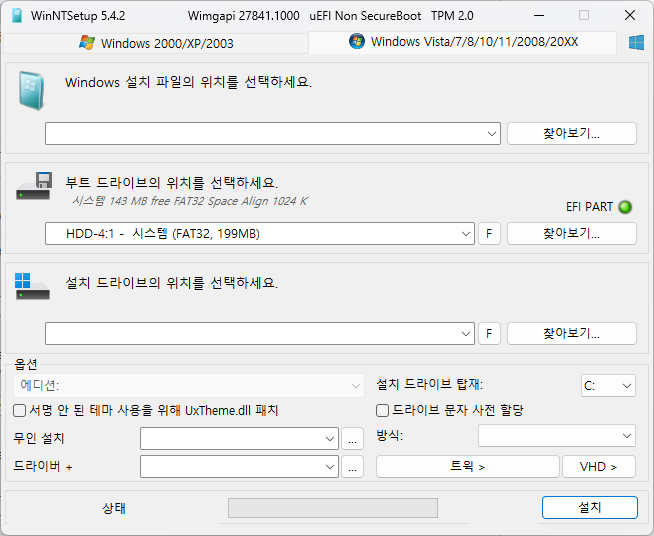
Task: Click the 설치 install button
Action: (x=590, y=507)
